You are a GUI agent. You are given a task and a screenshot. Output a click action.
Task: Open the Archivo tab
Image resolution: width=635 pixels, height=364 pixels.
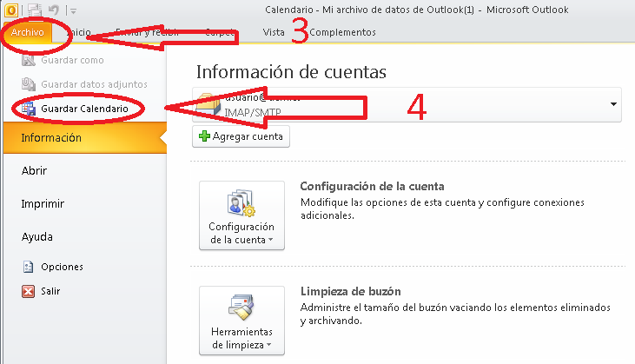(28, 32)
